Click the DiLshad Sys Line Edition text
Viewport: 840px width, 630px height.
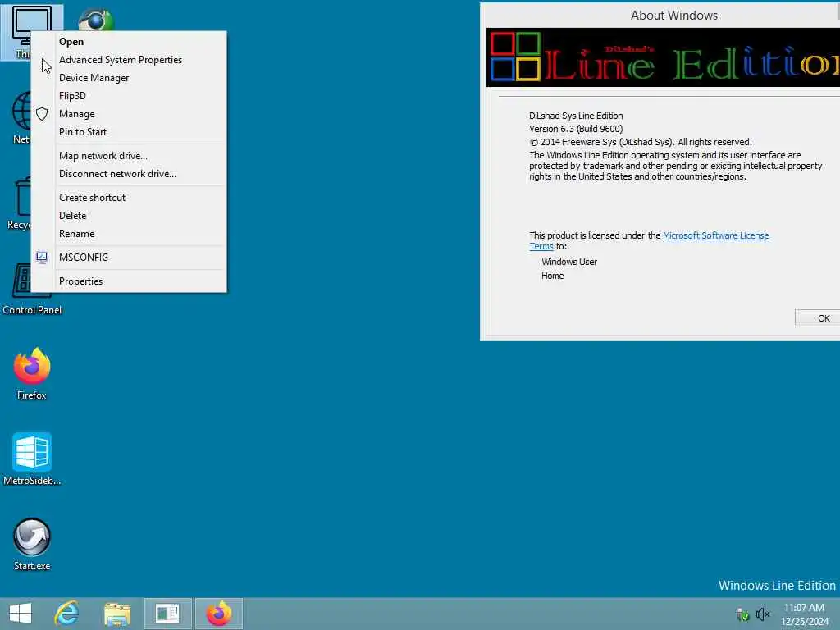coord(576,116)
